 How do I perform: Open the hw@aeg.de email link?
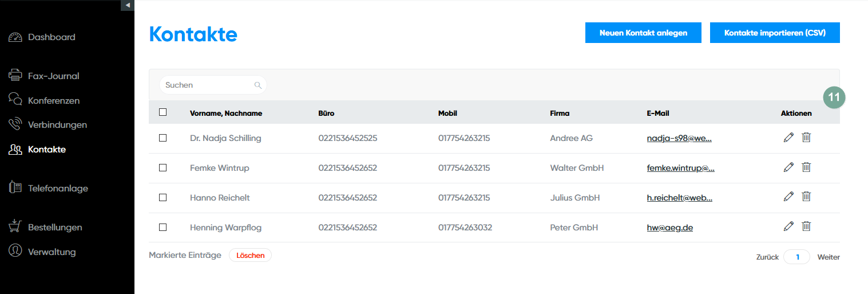tap(670, 228)
